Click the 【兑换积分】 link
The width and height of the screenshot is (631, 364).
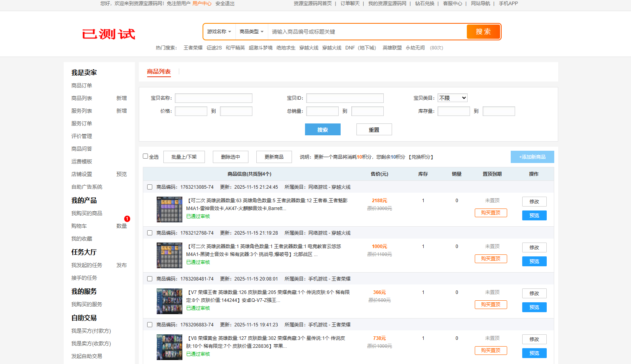[x=421, y=157]
